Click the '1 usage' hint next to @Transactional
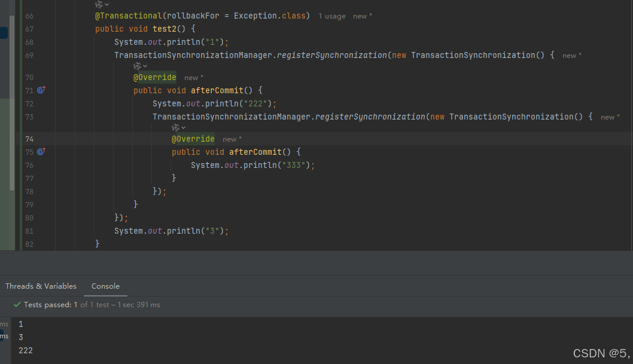633x364 pixels. 331,16
